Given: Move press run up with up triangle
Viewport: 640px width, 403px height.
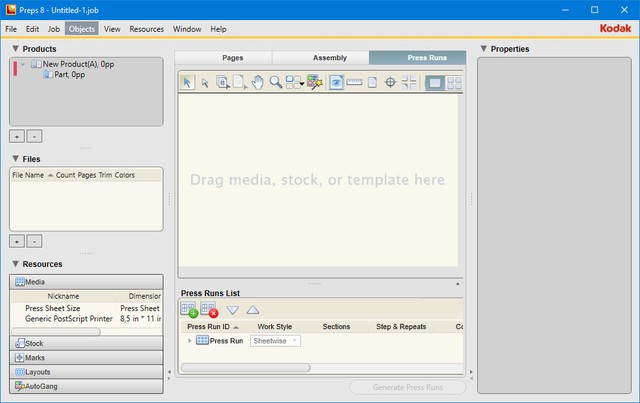Looking at the screenshot, I should tap(253, 310).
